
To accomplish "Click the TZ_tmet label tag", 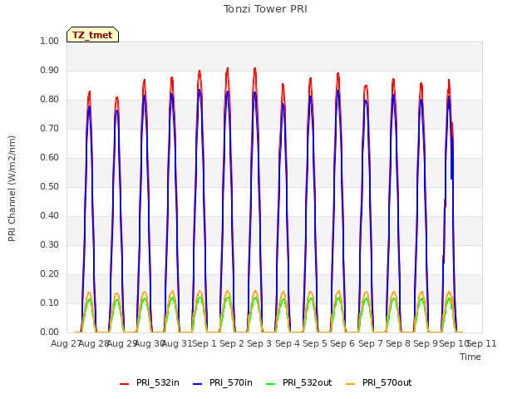I will tap(92, 35).
